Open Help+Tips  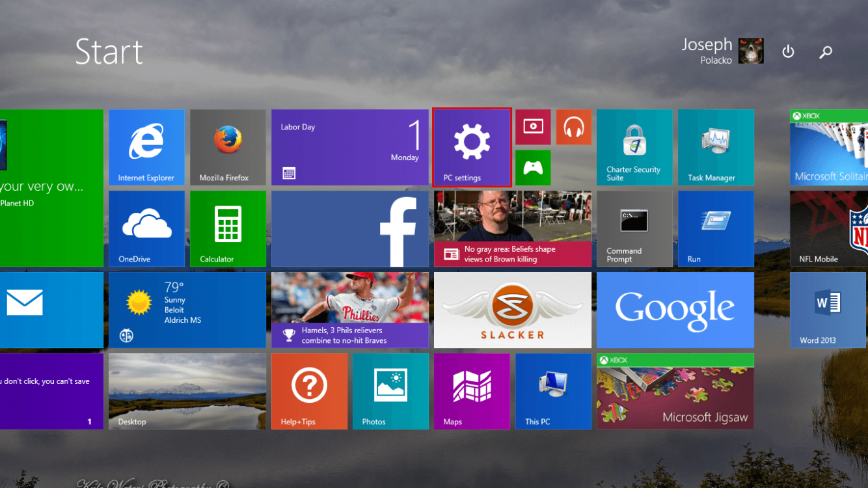[x=309, y=391]
